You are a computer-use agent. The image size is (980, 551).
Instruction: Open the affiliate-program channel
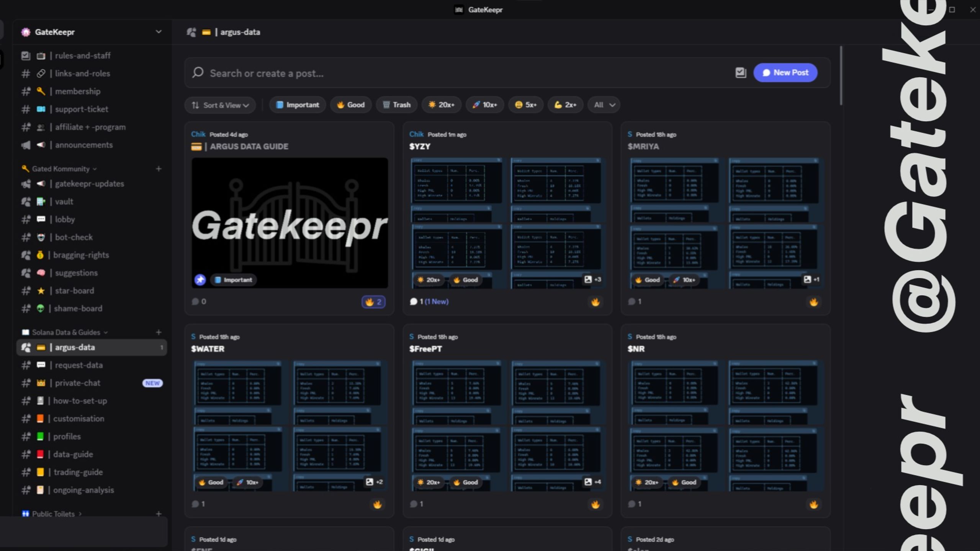(x=91, y=127)
